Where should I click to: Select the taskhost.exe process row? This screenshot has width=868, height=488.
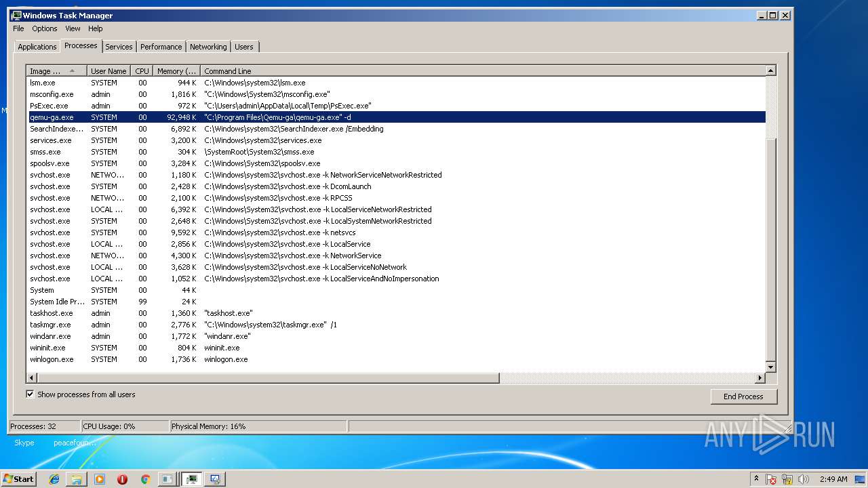coord(396,313)
